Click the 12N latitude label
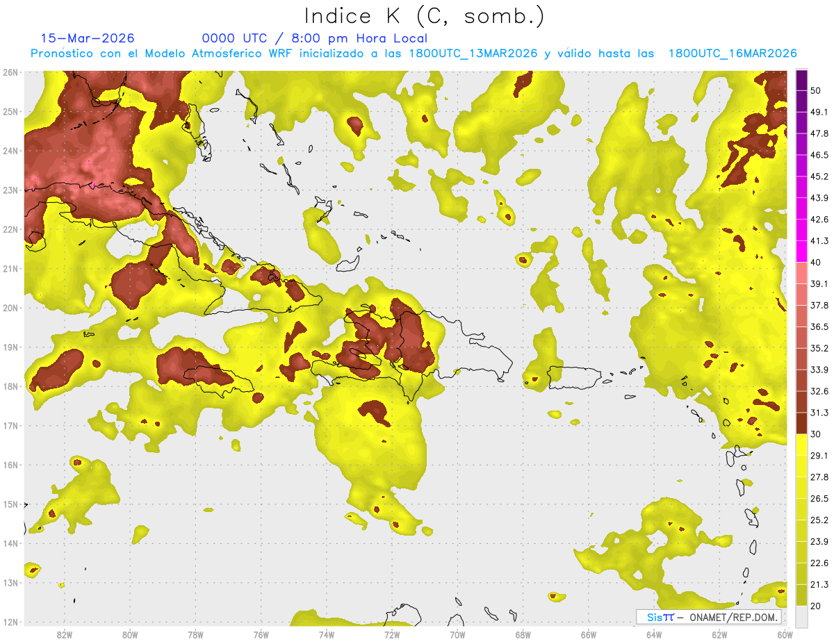 [11, 622]
